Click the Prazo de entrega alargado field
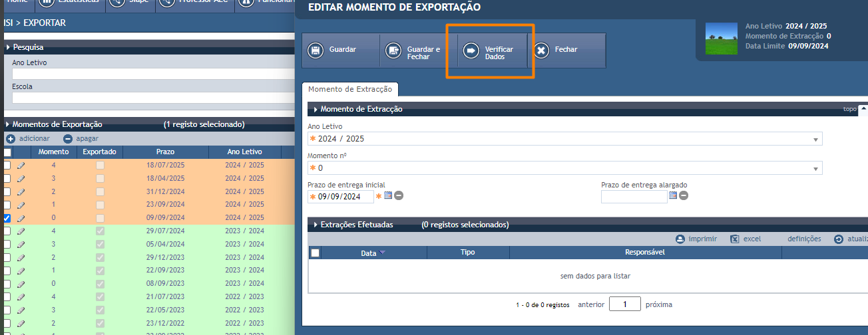Viewport: 868px width, 335px height. [x=634, y=197]
